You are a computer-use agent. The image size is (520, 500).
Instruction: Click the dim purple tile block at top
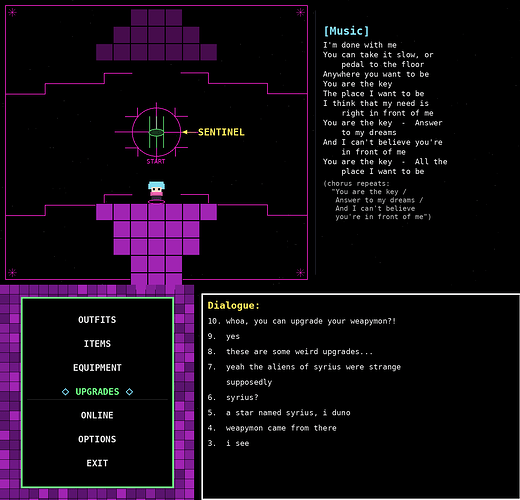click(156, 35)
